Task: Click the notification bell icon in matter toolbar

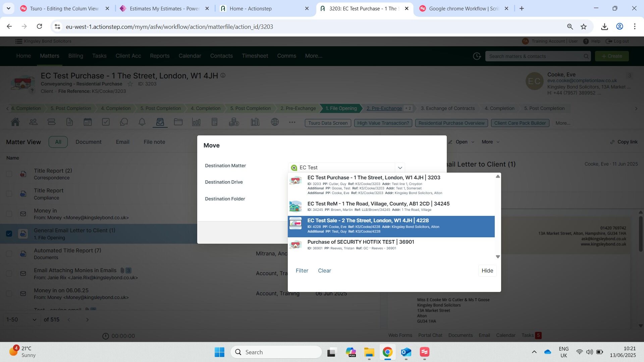Action: tap(142, 122)
